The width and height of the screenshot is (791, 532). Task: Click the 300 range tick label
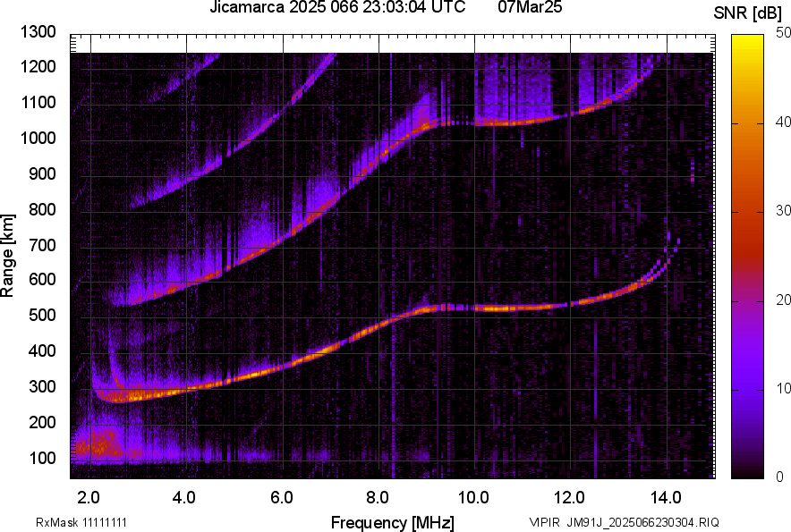pos(42,387)
